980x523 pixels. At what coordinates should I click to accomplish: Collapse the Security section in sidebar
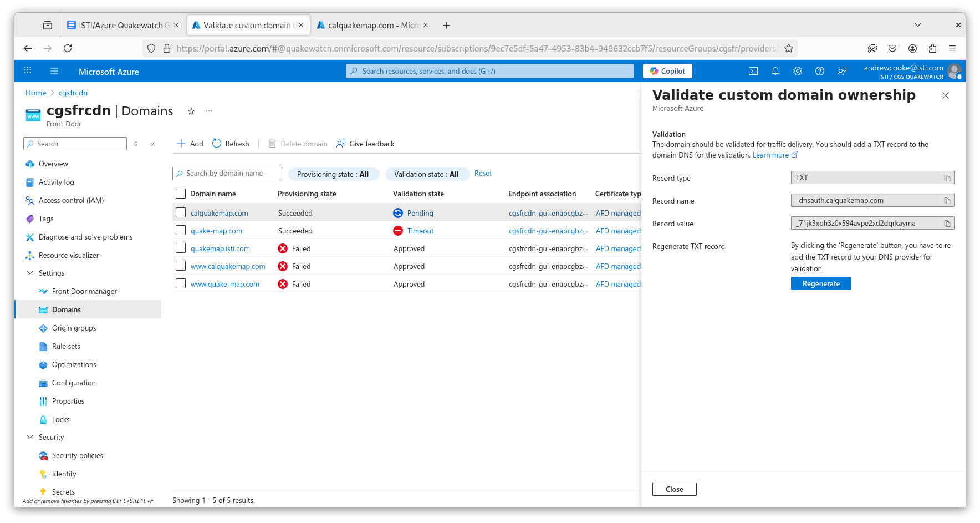[30, 437]
